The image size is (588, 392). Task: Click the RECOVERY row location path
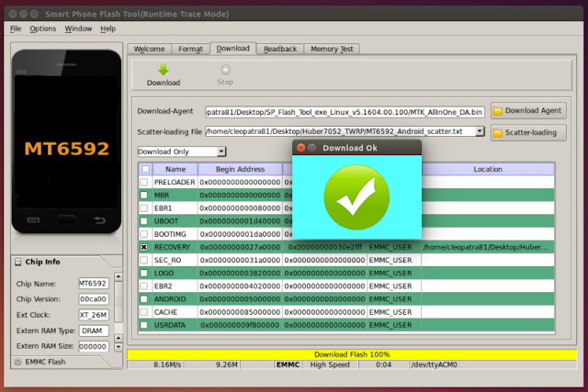[x=485, y=247]
